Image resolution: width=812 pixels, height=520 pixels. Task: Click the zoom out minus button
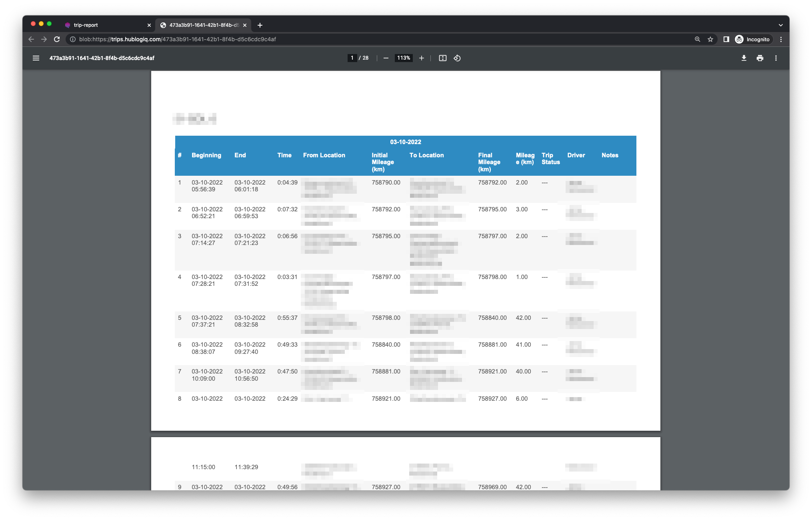tap(386, 58)
